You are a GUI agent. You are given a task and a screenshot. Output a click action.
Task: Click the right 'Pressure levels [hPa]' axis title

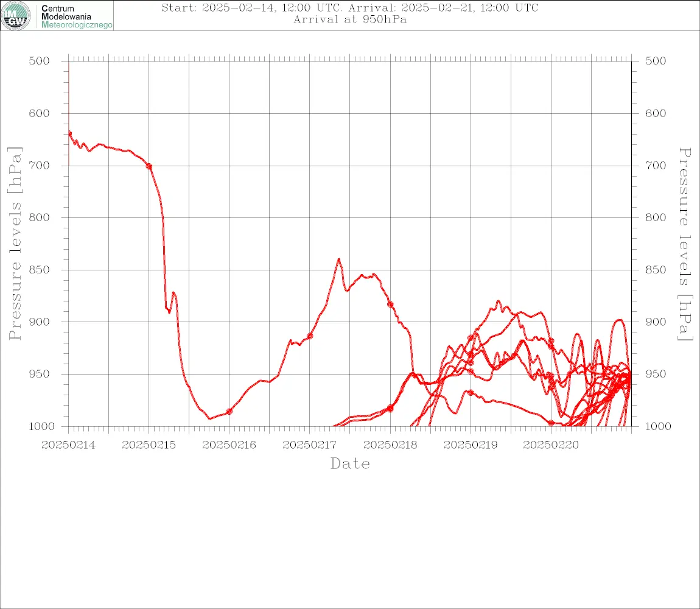point(685,244)
